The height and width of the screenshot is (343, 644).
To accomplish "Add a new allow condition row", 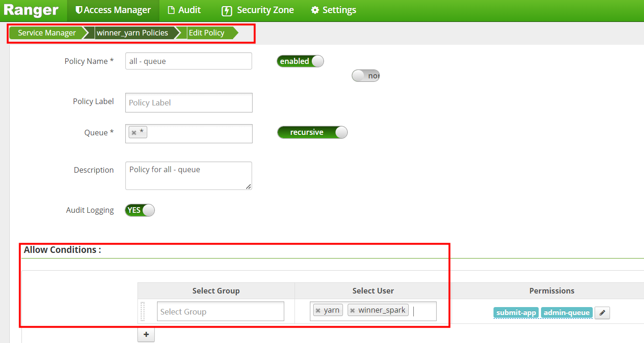I will click(146, 335).
